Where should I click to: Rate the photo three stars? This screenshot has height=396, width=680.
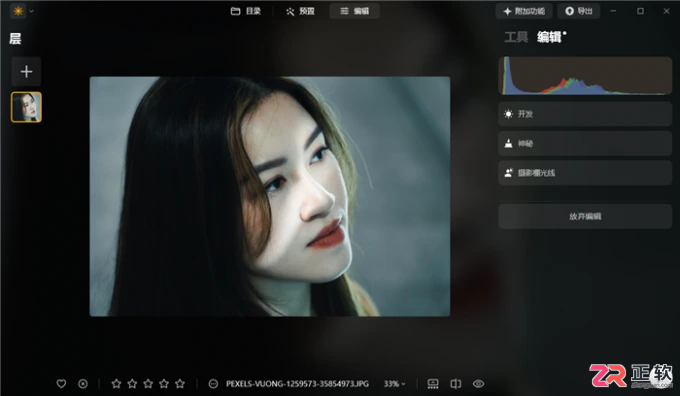tap(148, 383)
